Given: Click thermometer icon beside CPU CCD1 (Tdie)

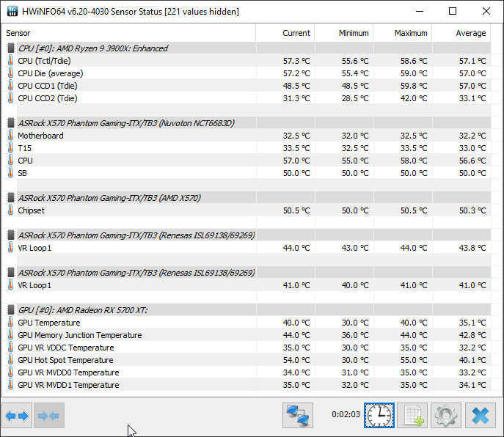Looking at the screenshot, I should [10, 86].
